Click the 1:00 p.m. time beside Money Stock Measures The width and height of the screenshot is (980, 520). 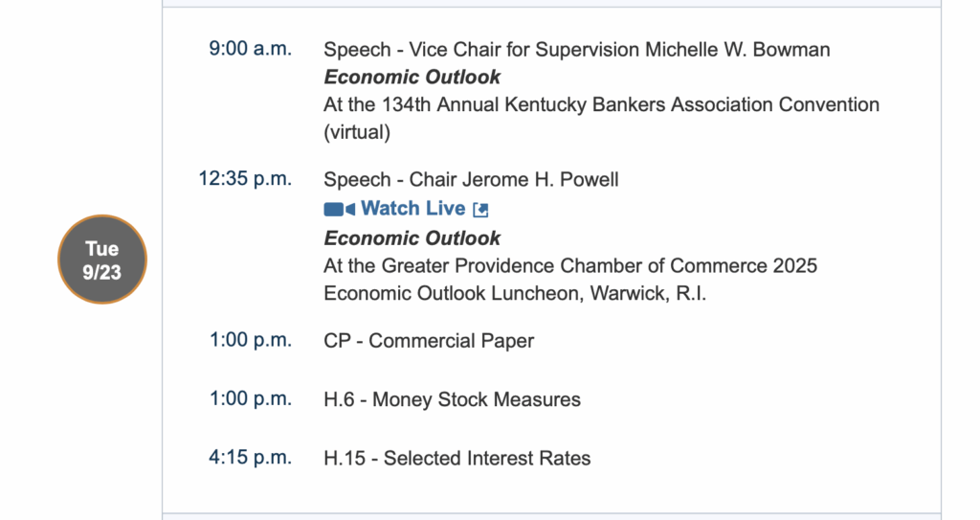[251, 399]
